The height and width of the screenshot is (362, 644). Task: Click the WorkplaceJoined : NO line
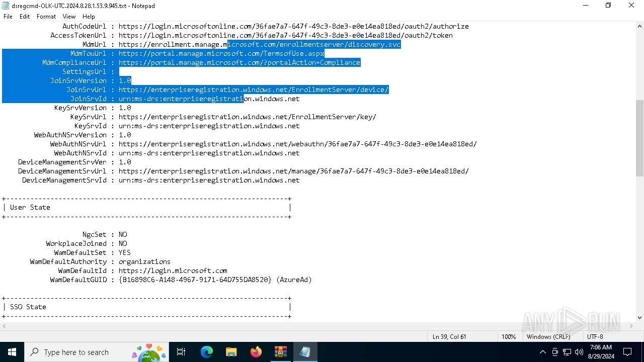point(87,243)
